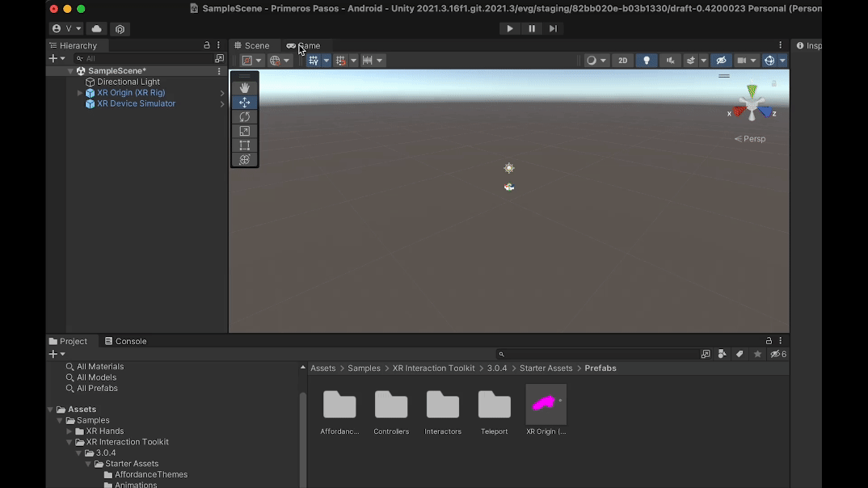Open scene camera settings
The height and width of the screenshot is (488, 868).
pyautogui.click(x=746, y=61)
